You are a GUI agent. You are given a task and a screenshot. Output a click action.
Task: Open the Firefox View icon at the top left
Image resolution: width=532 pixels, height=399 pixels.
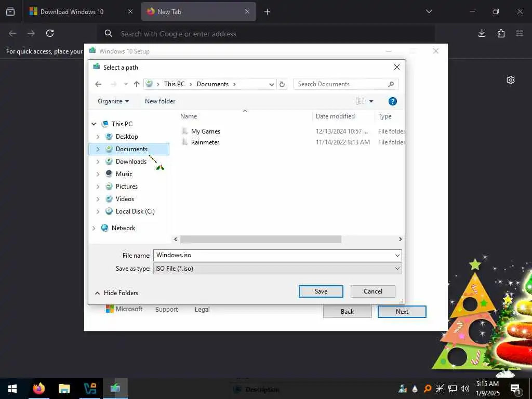10,12
